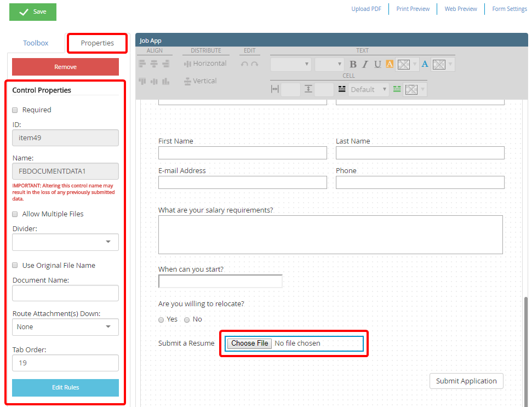The width and height of the screenshot is (532, 407).
Task: Open the cell border style Default dropdown
Action: 368,89
